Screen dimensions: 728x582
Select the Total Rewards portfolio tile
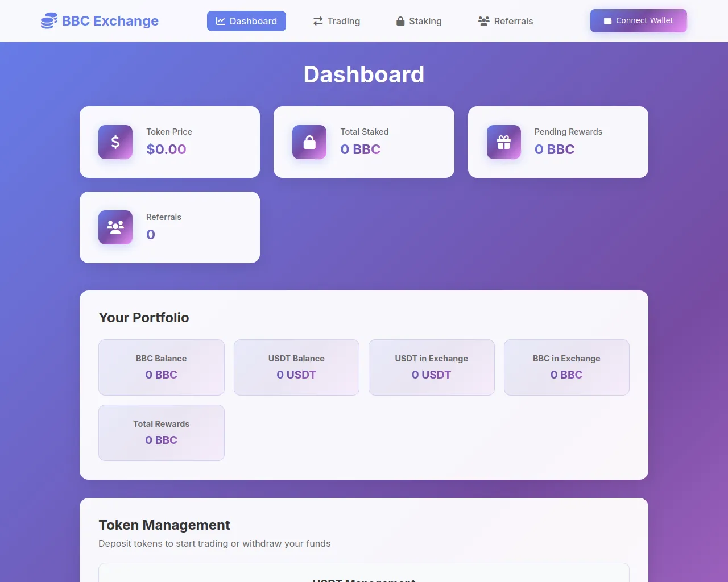[x=162, y=433]
